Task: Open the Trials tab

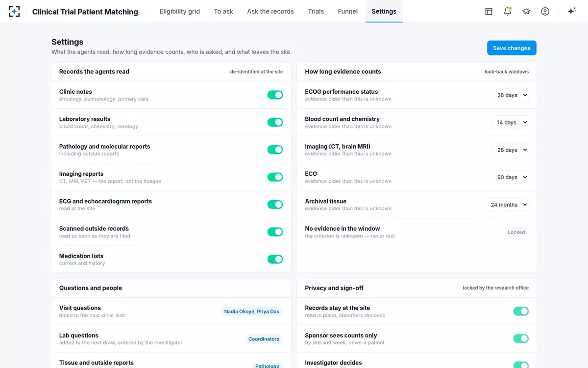Action: [316, 11]
